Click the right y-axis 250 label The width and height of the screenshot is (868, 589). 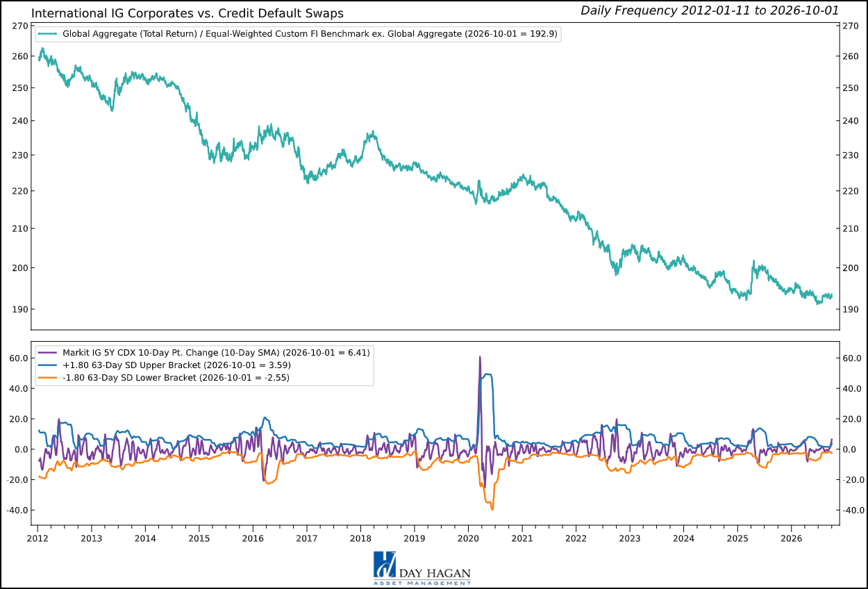pos(851,88)
